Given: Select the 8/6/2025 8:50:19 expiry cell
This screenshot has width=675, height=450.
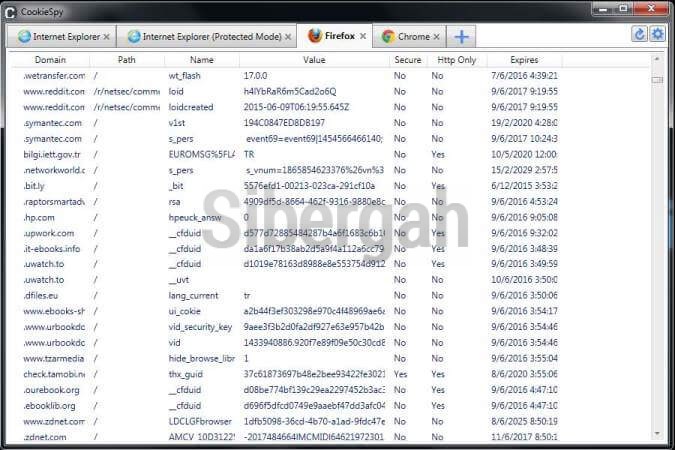Looking at the screenshot, I should click(x=524, y=422).
